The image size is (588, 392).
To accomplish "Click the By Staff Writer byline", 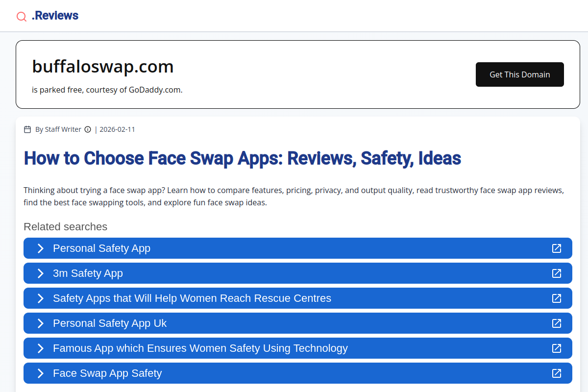I will click(58, 129).
